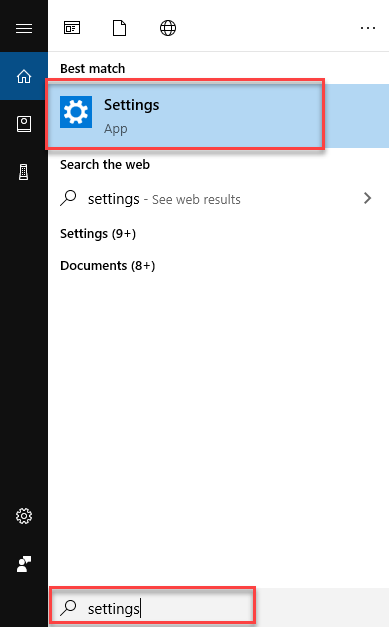Click the blue Settings gear app icon
Screen dimensions: 389x627
[x=76, y=112]
